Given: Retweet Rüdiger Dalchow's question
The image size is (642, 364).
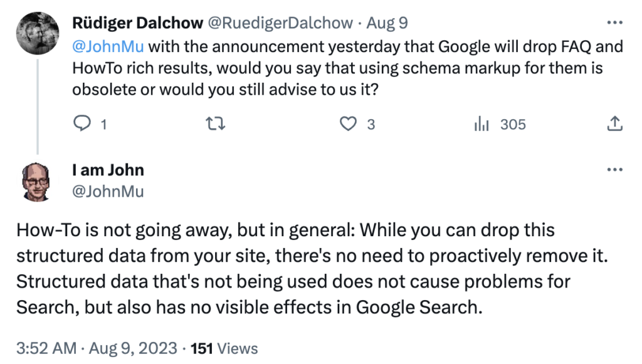Looking at the screenshot, I should (215, 123).
